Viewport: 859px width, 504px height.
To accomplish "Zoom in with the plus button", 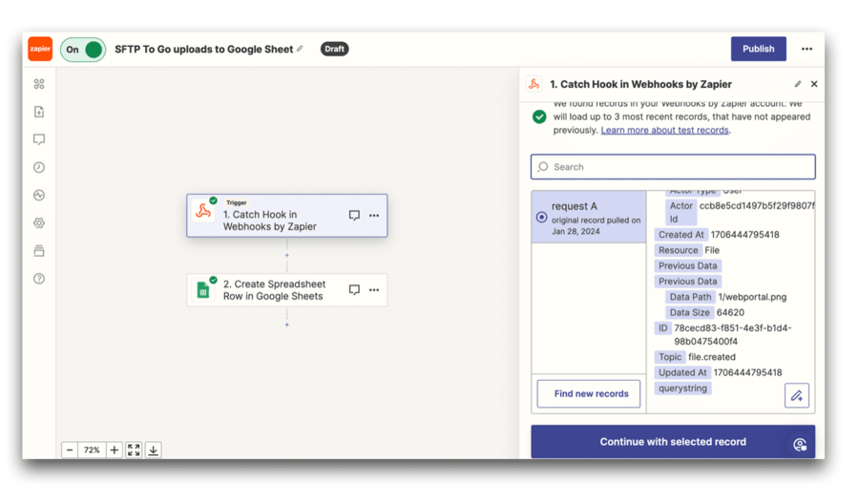I will click(x=114, y=450).
